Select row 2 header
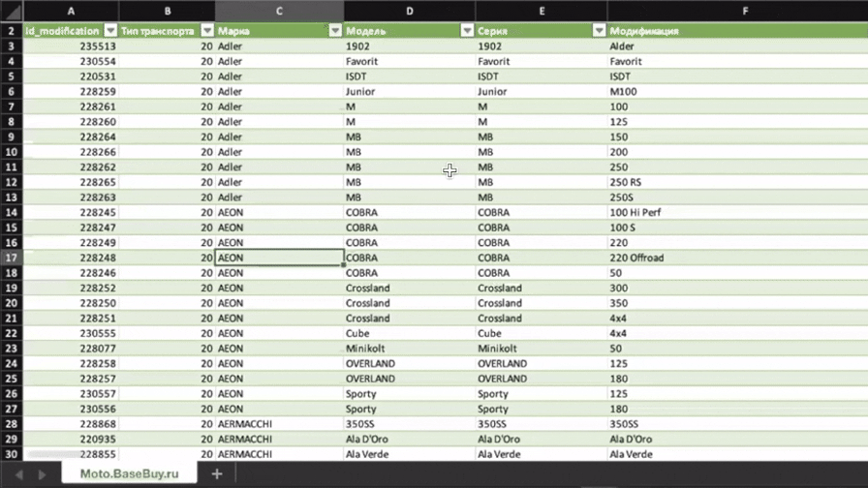This screenshot has height=488, width=868. pyautogui.click(x=12, y=31)
